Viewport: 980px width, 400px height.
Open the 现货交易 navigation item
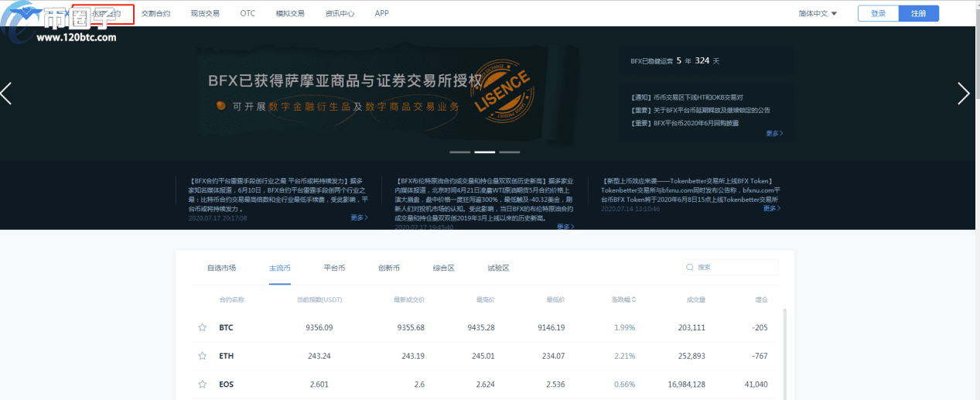point(205,14)
